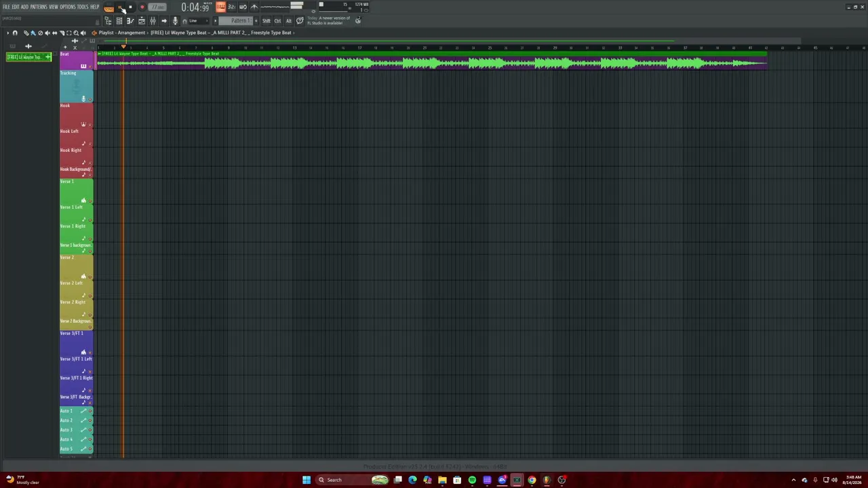Open Microsoft Edge from the taskbar
This screenshot has height=488, width=868.
(412, 480)
